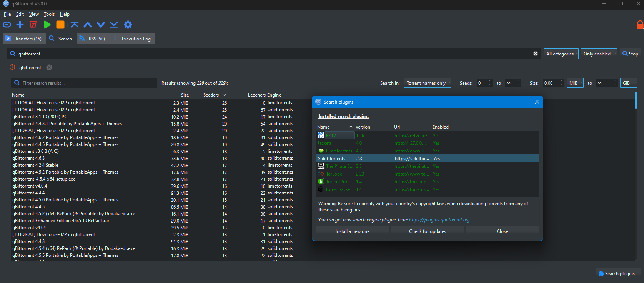The height and width of the screenshot is (283, 644).
Task: Click the orange lock icon
Action: pyautogui.click(x=640, y=25)
